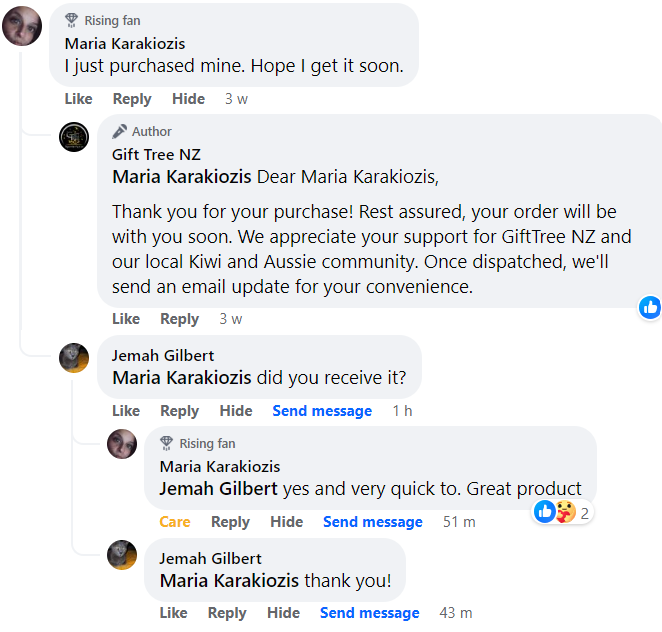Reply to Jemah's 'did you receive it?' comment
The width and height of the screenshot is (662, 632).
tap(179, 411)
